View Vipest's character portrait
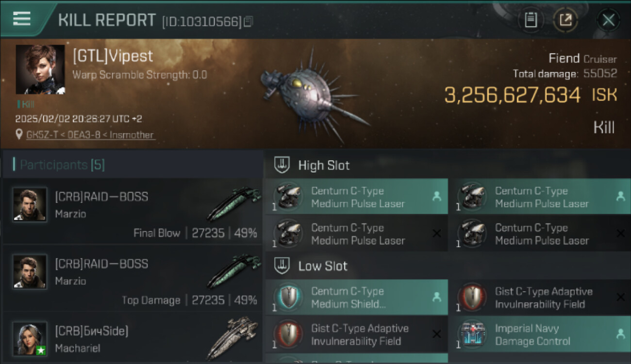This screenshot has height=364, width=631. [40, 69]
